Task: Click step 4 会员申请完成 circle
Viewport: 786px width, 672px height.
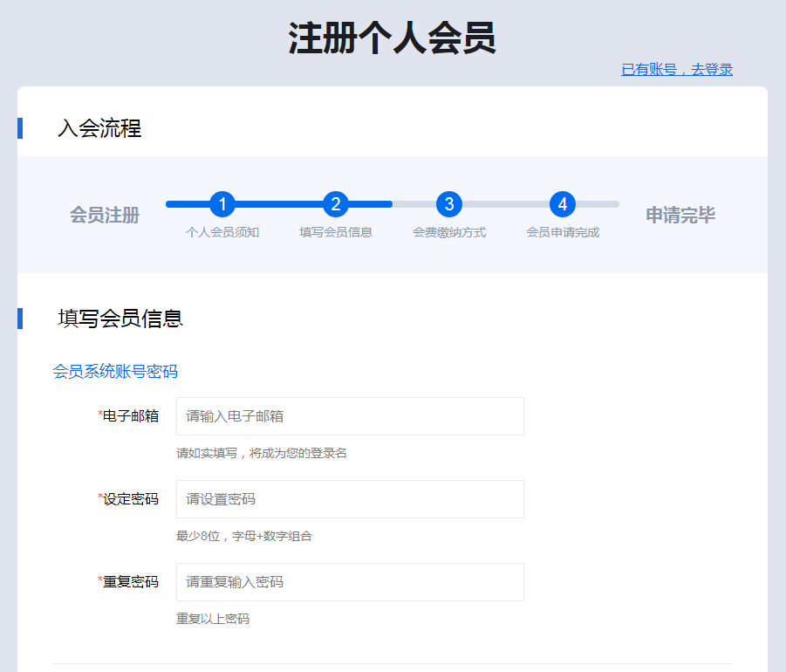Action: pyautogui.click(x=564, y=205)
